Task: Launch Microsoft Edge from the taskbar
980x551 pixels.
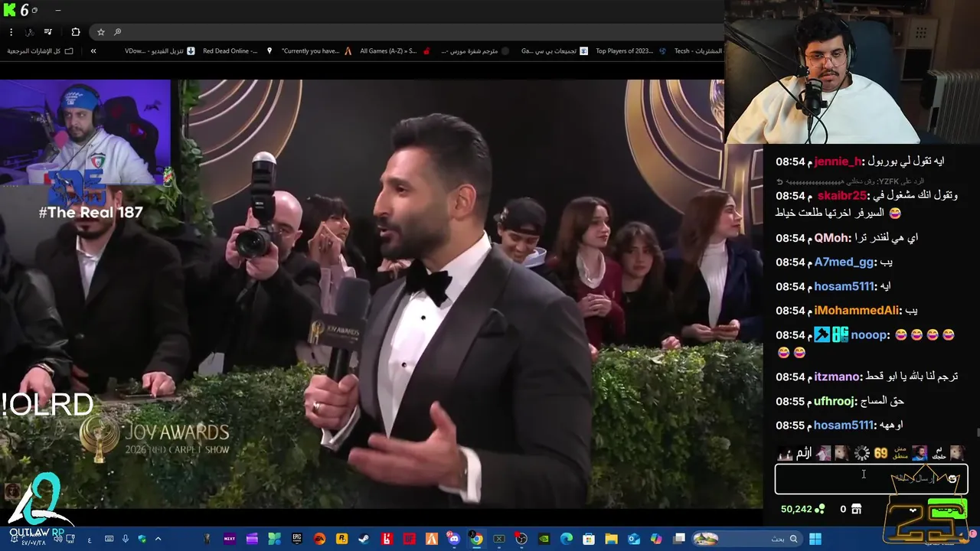Action: pos(567,539)
